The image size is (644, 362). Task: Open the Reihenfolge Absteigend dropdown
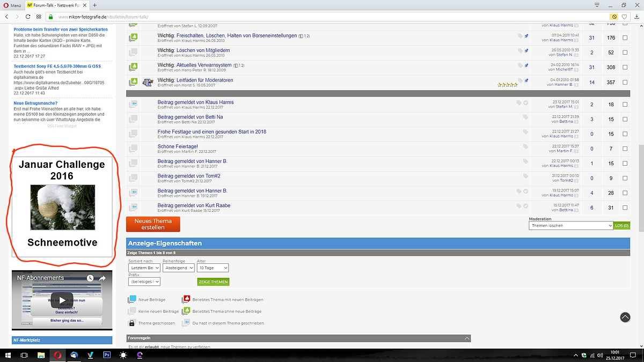click(179, 268)
